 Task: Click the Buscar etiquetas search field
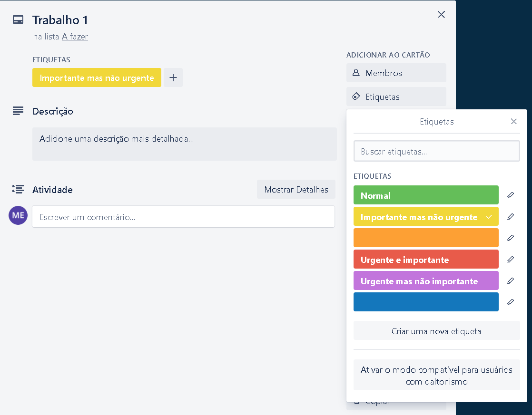436,152
